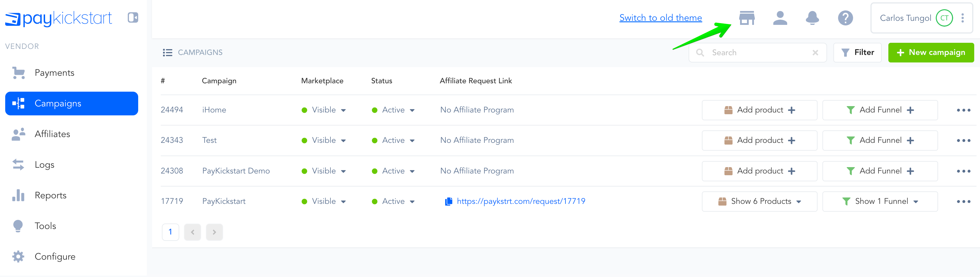Expand Marketplace Visible dropdown for iHome
Screen dimensions: 980x277
pyautogui.click(x=324, y=110)
